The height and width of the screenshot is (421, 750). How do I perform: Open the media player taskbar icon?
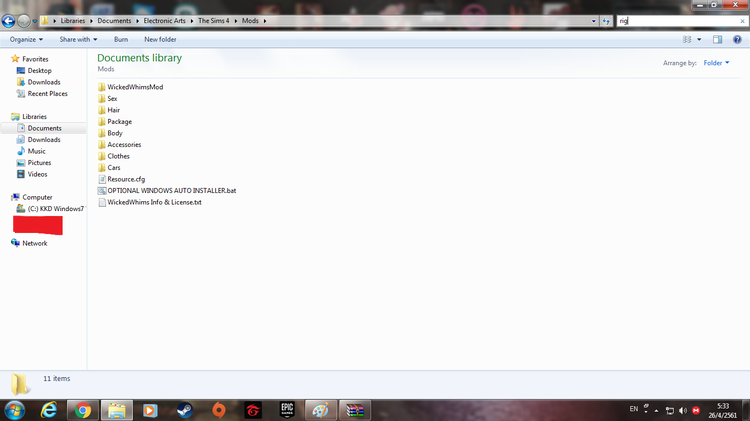[150, 410]
